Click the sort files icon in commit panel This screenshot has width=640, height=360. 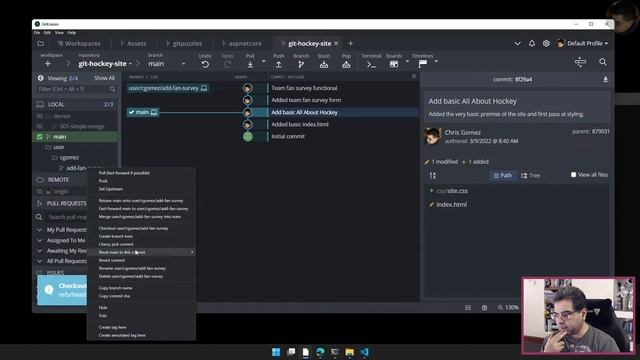click(x=433, y=176)
